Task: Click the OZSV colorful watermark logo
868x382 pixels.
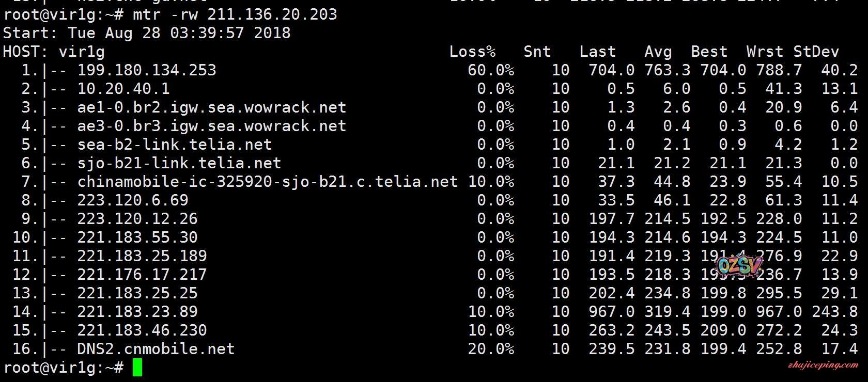Action: tap(740, 266)
